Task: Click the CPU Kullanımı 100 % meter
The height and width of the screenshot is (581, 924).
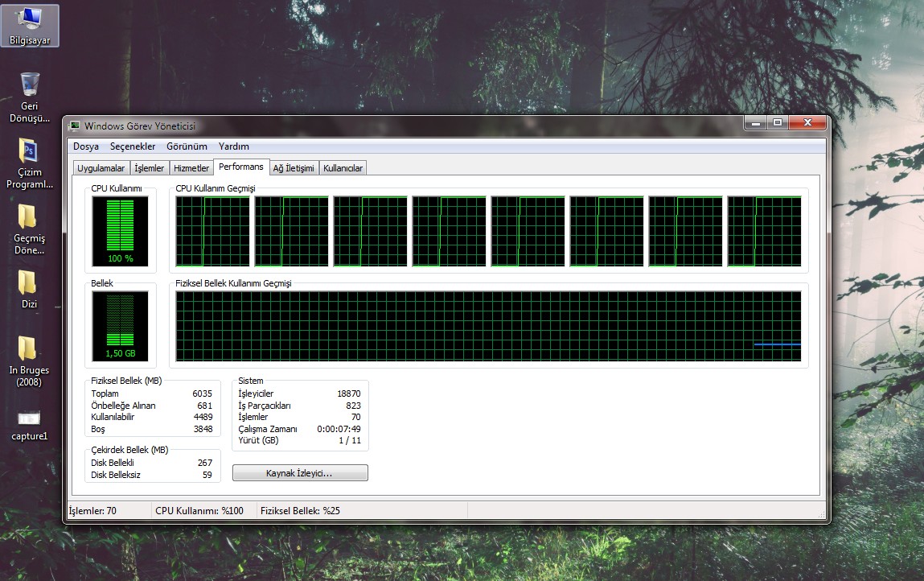Action: point(120,231)
